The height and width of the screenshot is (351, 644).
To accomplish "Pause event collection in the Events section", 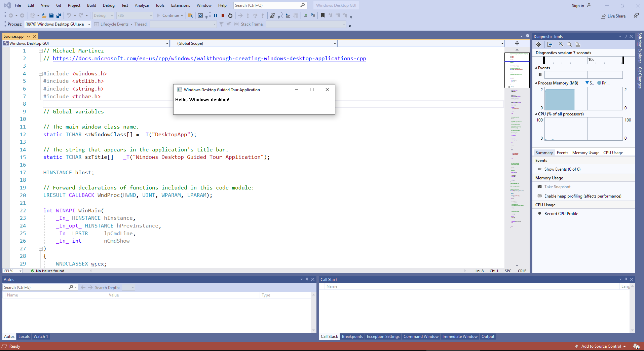I will click(x=540, y=75).
